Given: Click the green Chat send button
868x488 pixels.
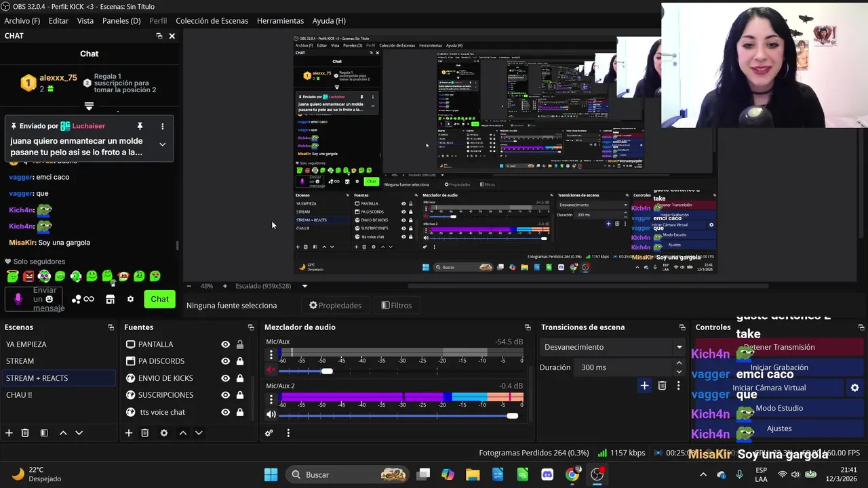Looking at the screenshot, I should [160, 299].
